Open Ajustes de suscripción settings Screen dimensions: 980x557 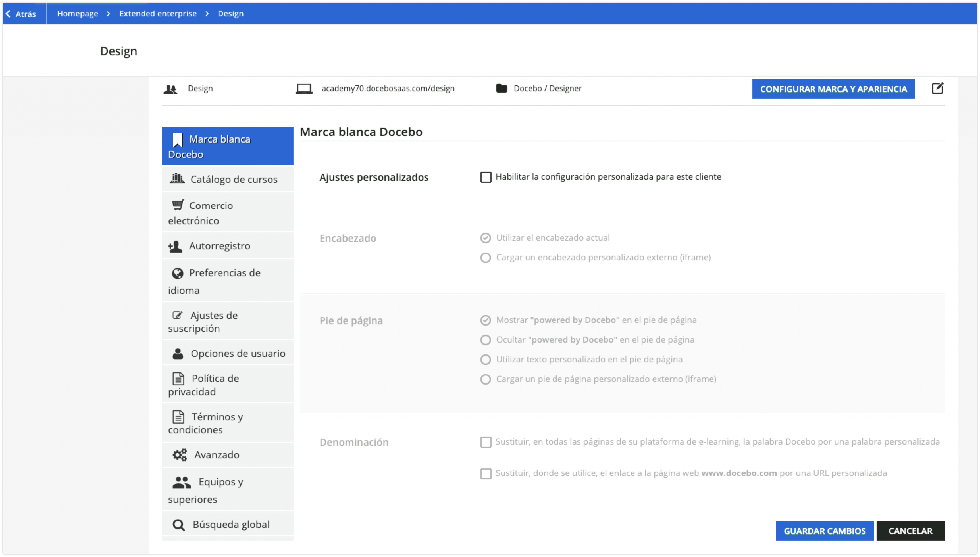pyautogui.click(x=227, y=322)
